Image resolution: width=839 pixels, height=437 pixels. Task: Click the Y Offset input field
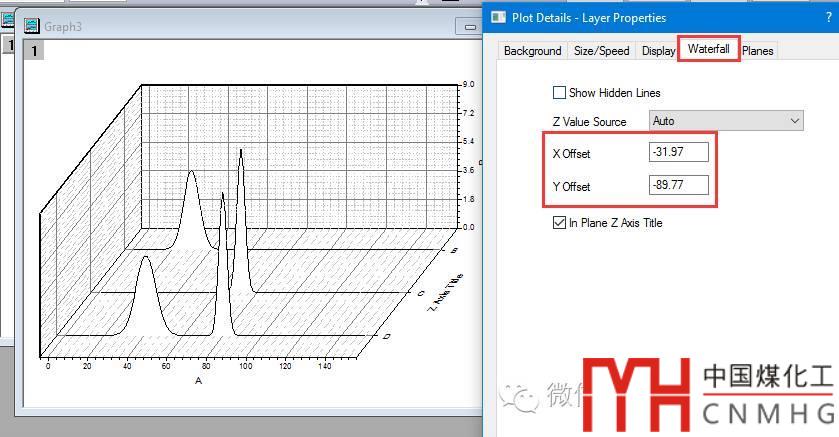pos(678,185)
